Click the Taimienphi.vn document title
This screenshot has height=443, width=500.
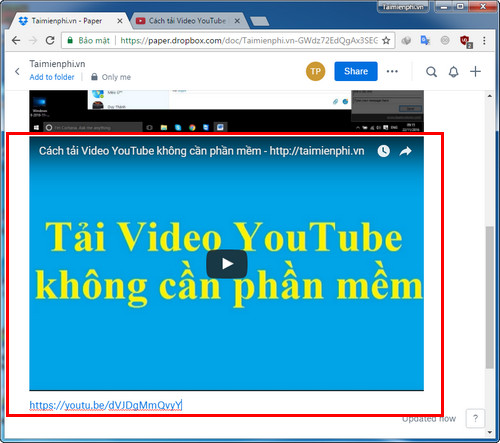click(57, 64)
